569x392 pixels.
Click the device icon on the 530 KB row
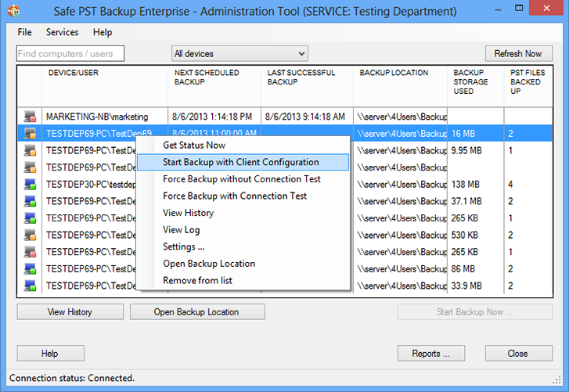[30, 235]
